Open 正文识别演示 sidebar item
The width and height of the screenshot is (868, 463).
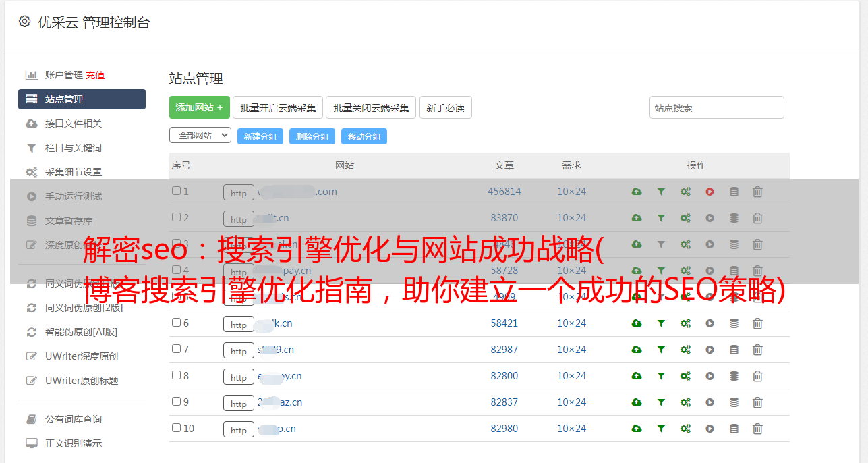[74, 443]
